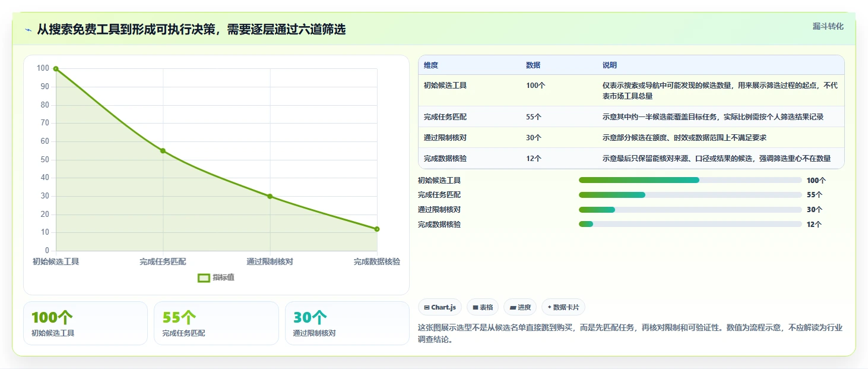
Task: Click the x-axis label 完成数据核验
Action: 377,261
